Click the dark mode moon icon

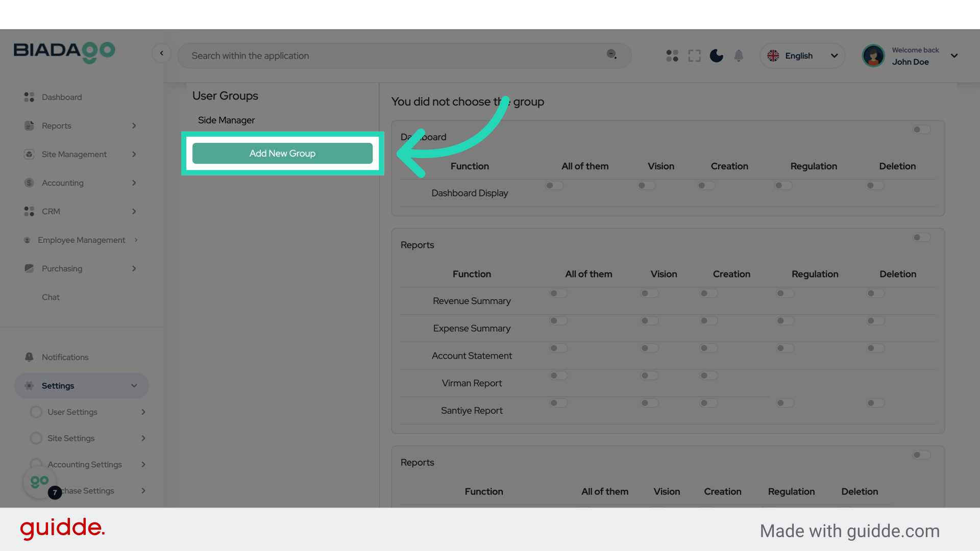(x=717, y=56)
